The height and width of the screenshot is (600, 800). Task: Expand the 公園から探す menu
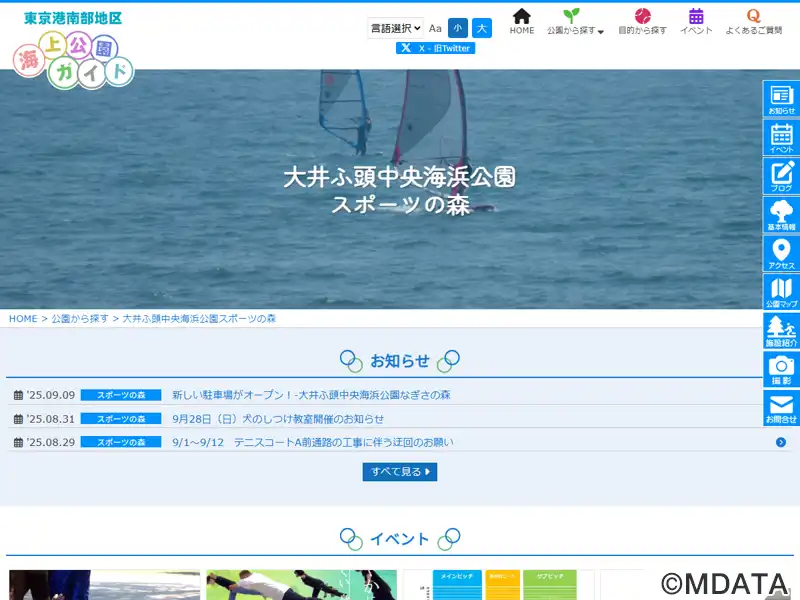pos(575,22)
